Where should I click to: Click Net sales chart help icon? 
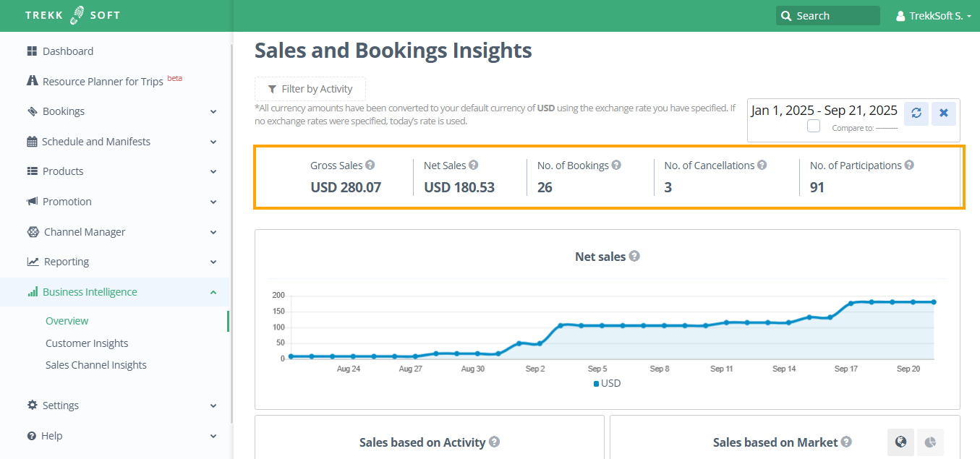point(634,256)
